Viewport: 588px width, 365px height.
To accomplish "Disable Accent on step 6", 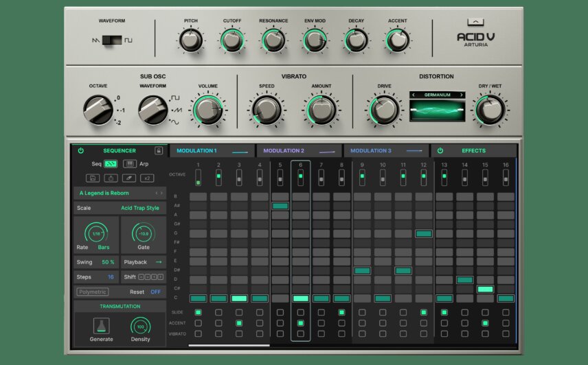I will [300, 323].
